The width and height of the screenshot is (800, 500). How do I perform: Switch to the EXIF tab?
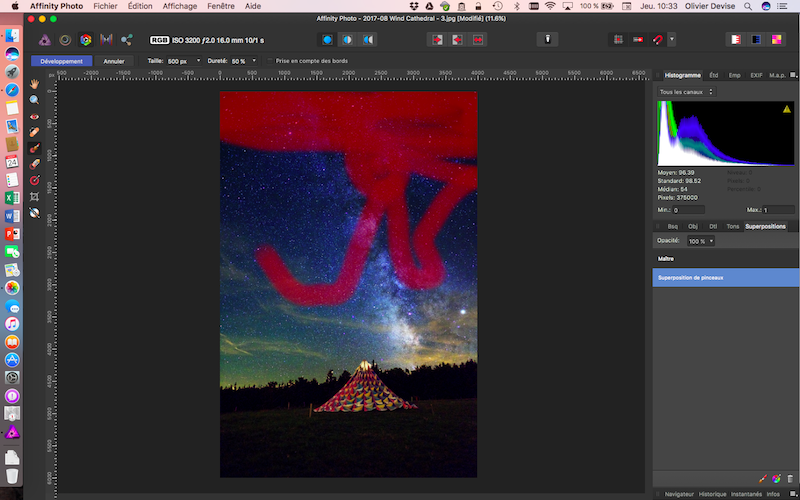coord(756,75)
